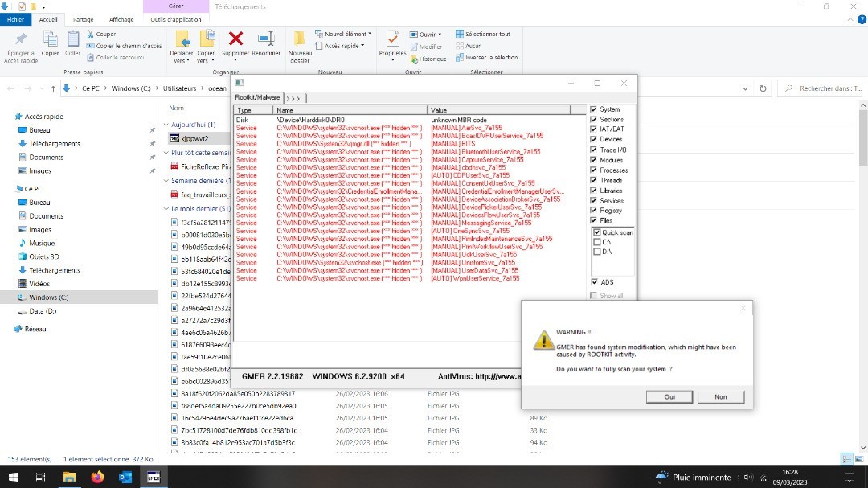Collapse the Le mois dernier group
This screenshot has height=488, width=868.
click(x=166, y=209)
